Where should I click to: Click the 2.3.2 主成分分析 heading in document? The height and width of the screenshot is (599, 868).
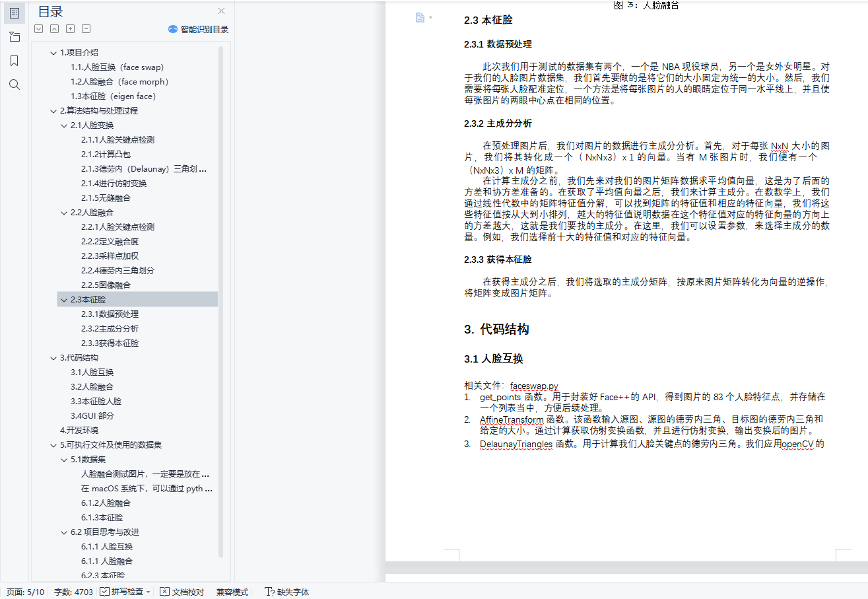[498, 123]
